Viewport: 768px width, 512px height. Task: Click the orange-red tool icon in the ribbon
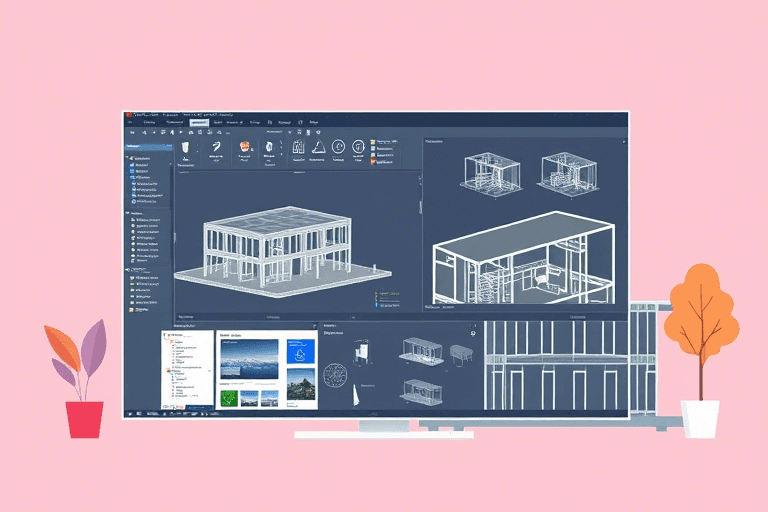[243, 148]
